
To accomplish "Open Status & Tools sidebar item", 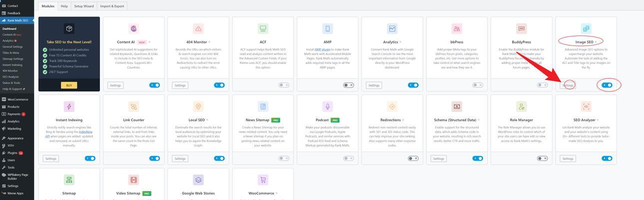I will [11, 82].
